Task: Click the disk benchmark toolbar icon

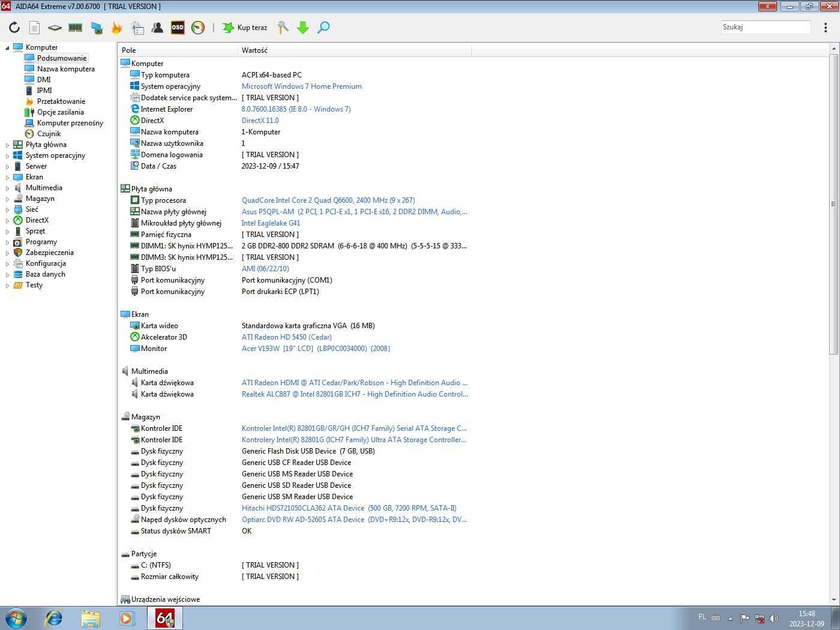Action: pyautogui.click(x=137, y=28)
